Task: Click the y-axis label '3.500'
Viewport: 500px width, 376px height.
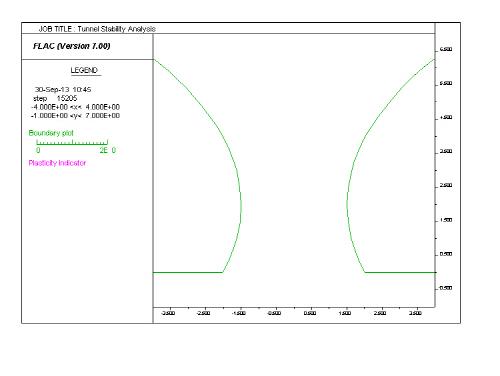Action: point(446,151)
